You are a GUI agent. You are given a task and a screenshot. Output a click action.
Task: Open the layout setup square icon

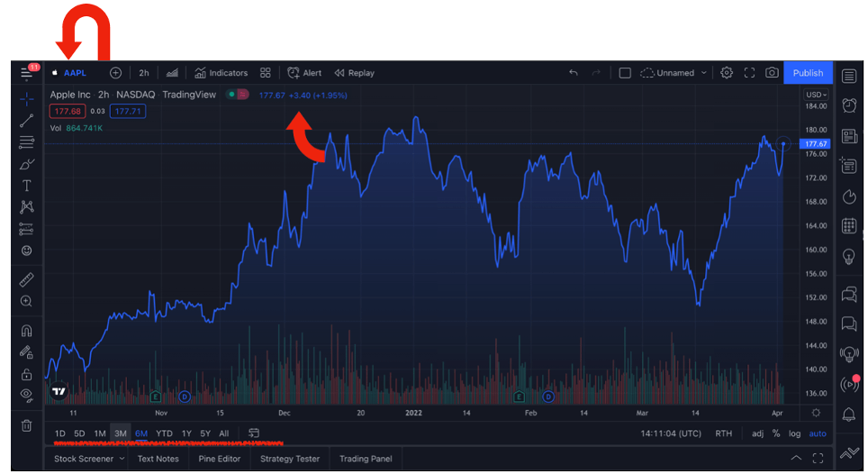coord(625,73)
